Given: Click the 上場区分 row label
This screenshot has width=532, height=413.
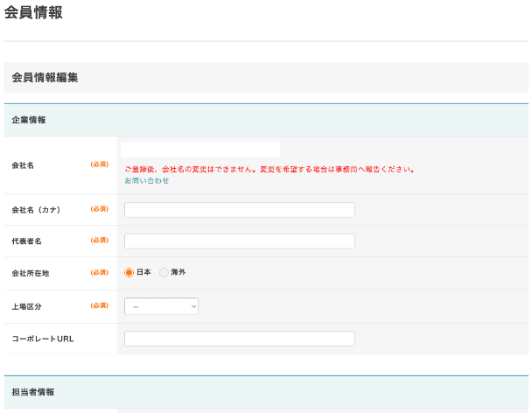Looking at the screenshot, I should (26, 306).
